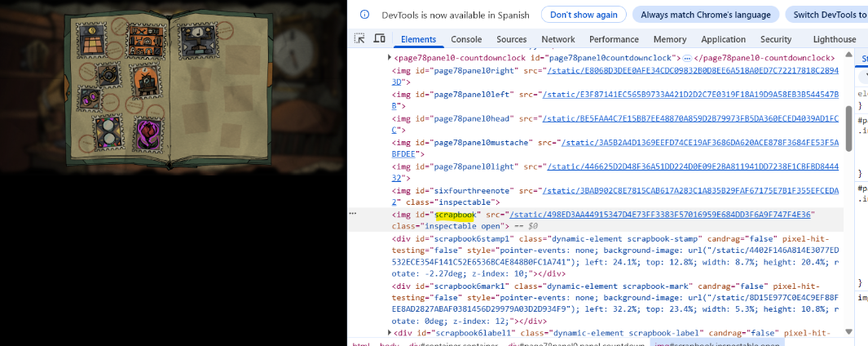Toggle the device toolbar icon
This screenshot has height=346, width=868.
pyautogui.click(x=379, y=39)
